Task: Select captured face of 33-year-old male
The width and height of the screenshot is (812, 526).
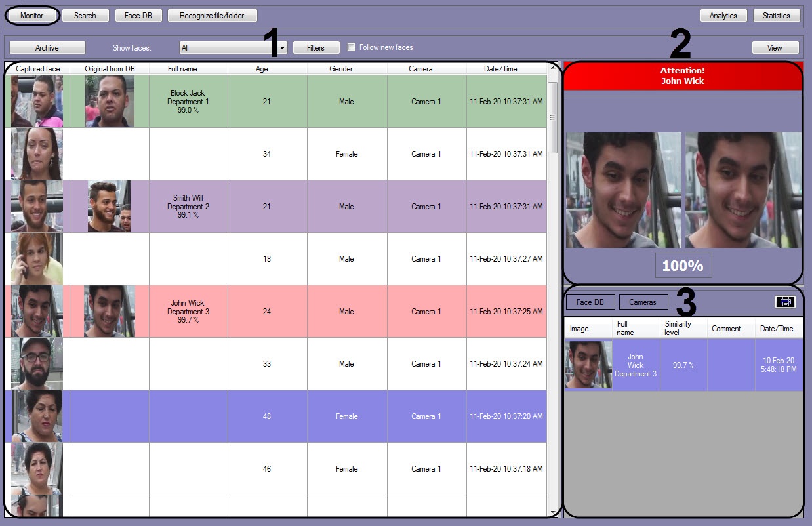Action: coord(37,363)
